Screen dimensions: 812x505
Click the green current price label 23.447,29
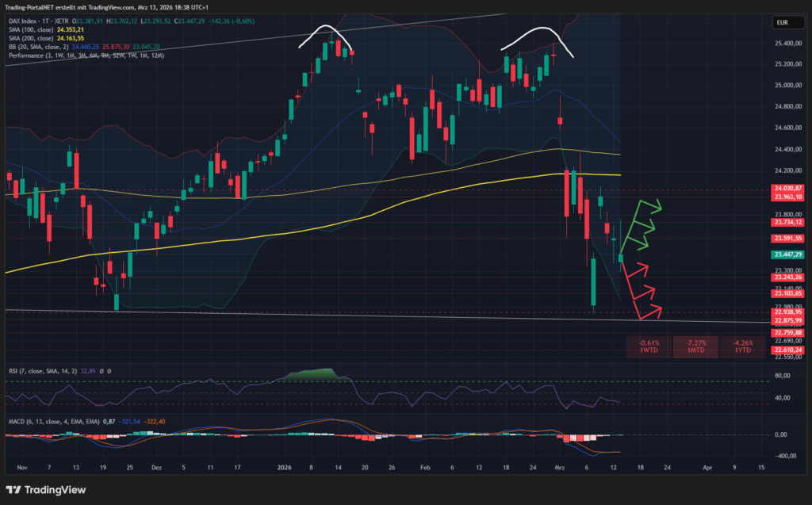click(x=787, y=254)
